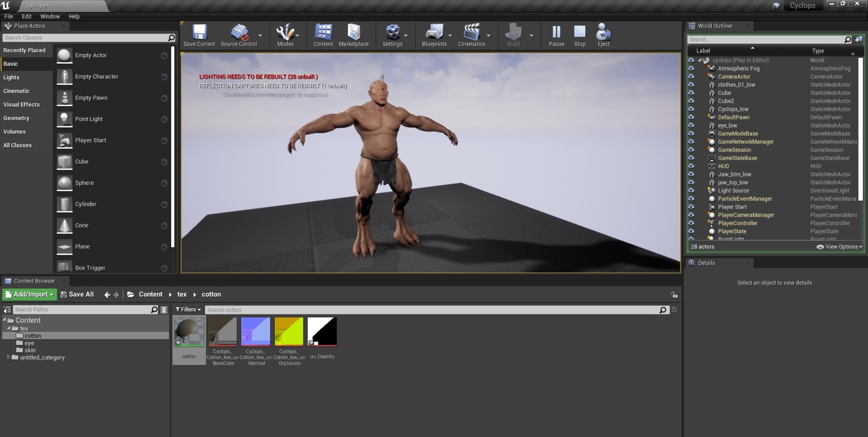Open the Cinematics toolbar icon

pos(472,35)
